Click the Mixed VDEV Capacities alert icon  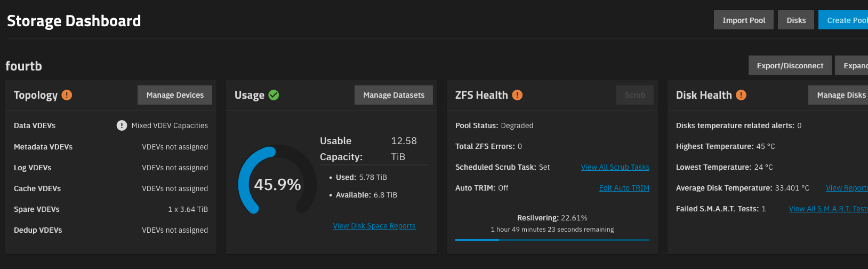pyautogui.click(x=122, y=125)
